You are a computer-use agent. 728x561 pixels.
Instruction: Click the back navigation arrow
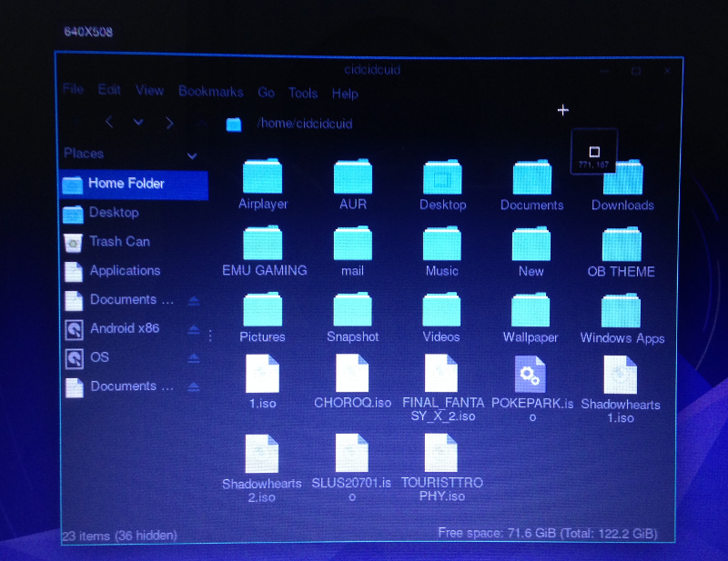click(x=109, y=122)
